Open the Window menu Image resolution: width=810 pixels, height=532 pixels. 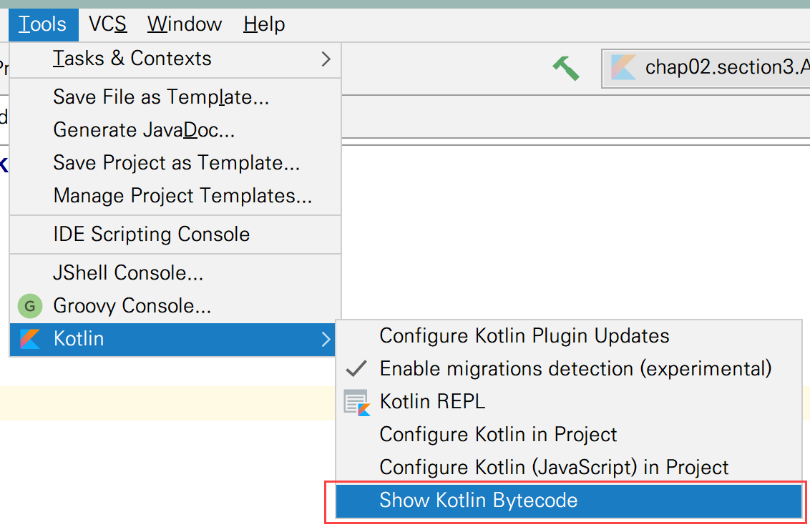(185, 24)
